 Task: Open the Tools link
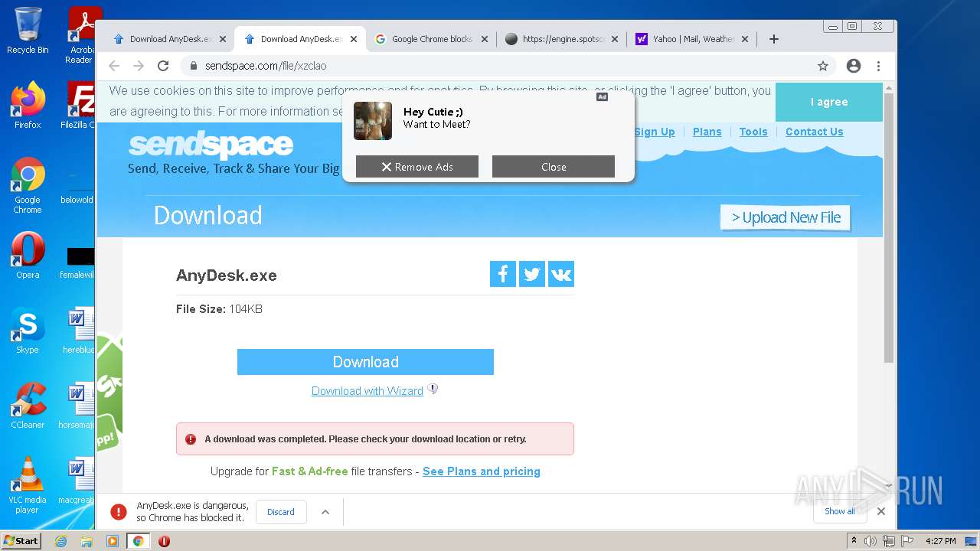[x=753, y=132]
